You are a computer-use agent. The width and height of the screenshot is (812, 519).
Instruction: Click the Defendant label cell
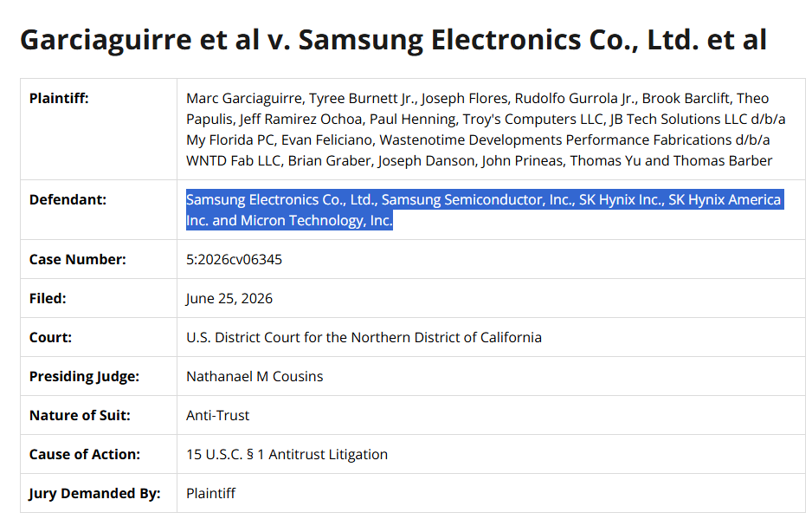(x=99, y=210)
